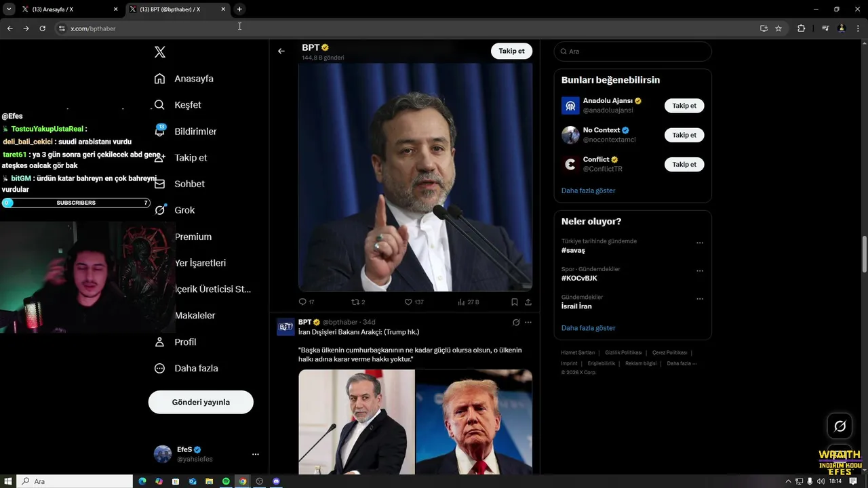The height and width of the screenshot is (488, 868).
Task: Follow Anadolu Ajansı with Takip et
Action: pos(684,106)
